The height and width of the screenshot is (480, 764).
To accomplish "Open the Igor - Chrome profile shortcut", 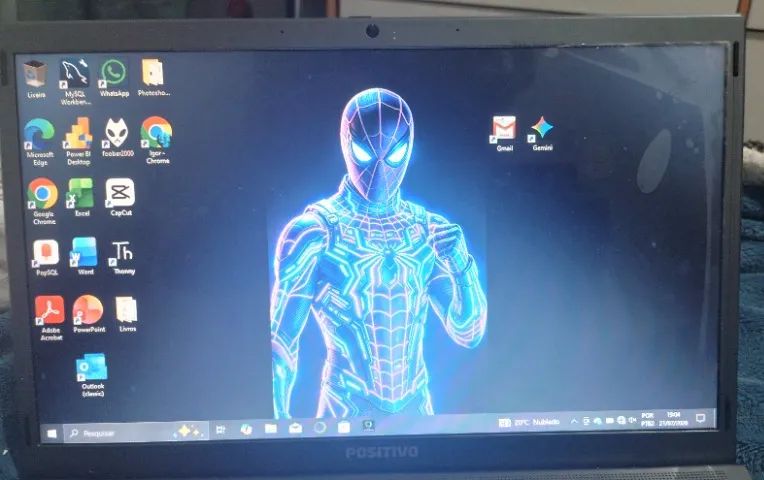I will pyautogui.click(x=157, y=140).
